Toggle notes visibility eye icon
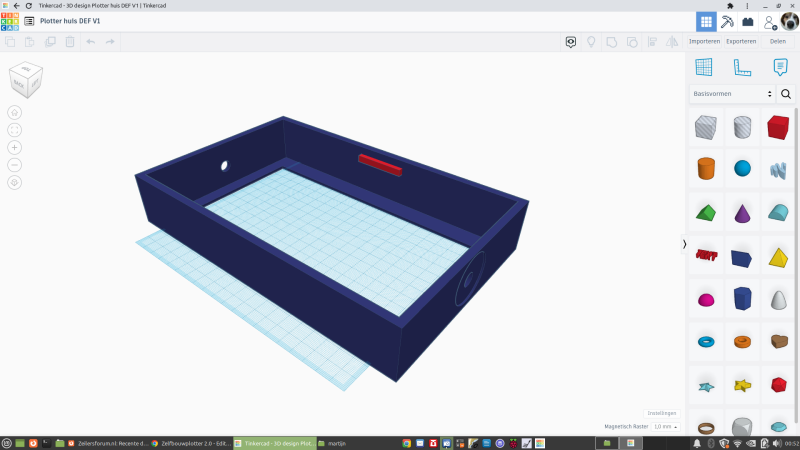 [x=571, y=42]
